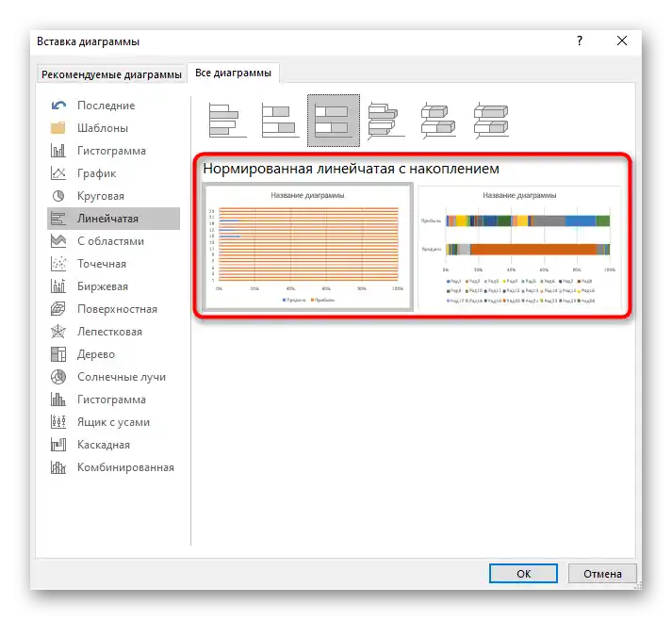
Task: Choose the Ящик с усами label
Action: click(114, 422)
